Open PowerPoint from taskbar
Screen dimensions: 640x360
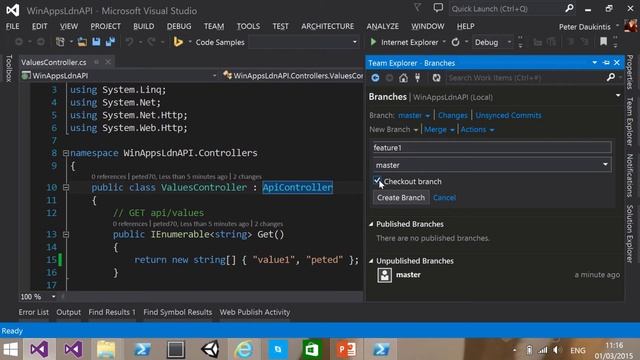[x=346, y=349]
